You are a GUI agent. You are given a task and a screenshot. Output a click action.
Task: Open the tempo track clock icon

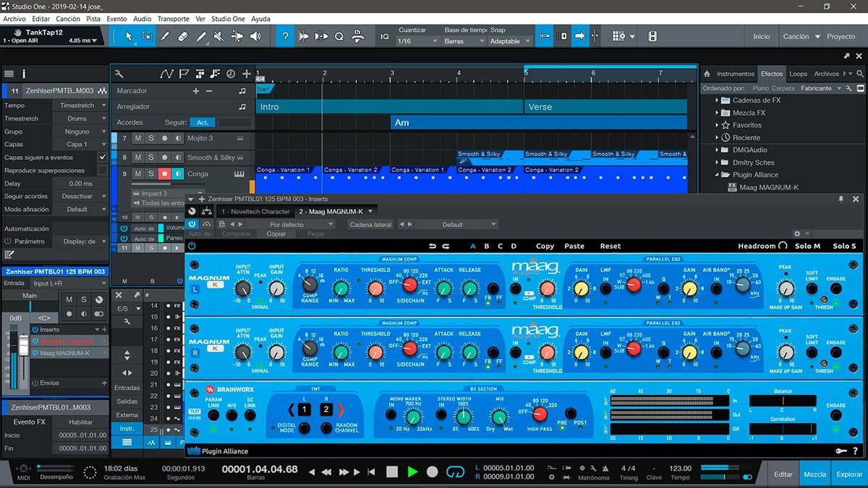[x=231, y=74]
